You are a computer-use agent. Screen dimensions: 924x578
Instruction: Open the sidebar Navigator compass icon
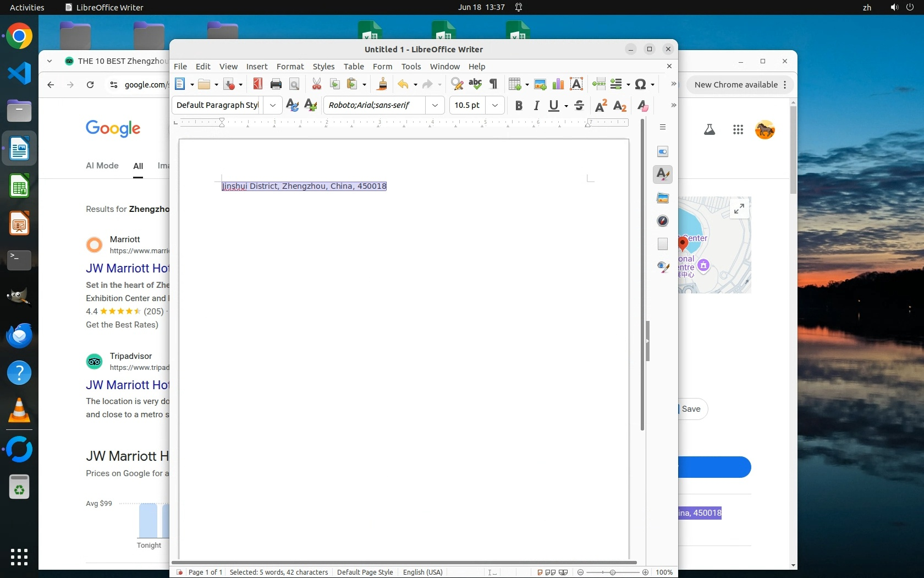663,221
